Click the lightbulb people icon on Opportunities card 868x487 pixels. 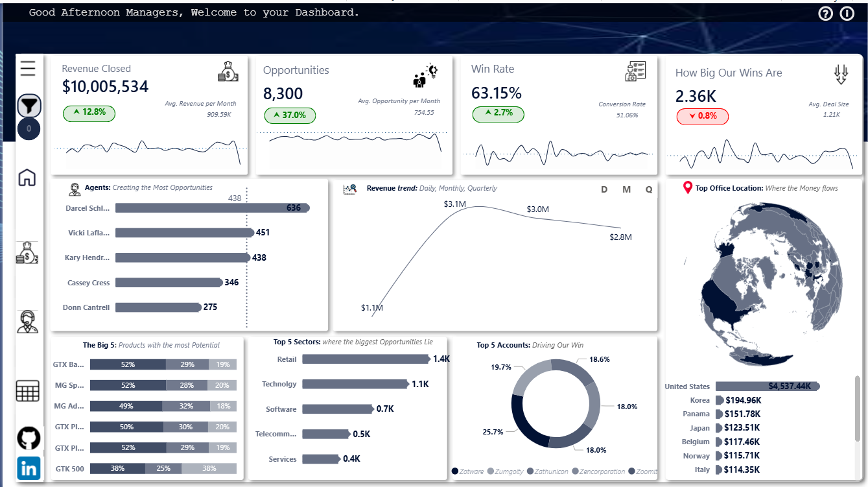pos(426,75)
